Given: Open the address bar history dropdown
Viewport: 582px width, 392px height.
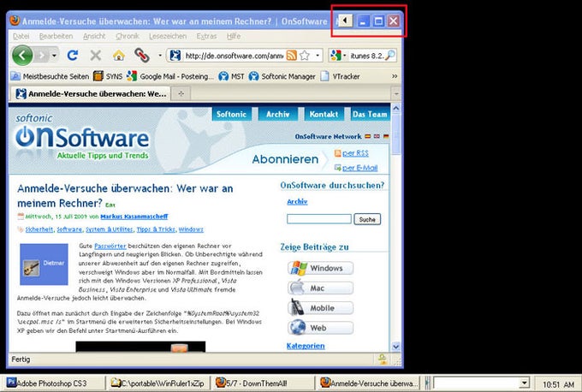Looking at the screenshot, I should pyautogui.click(x=318, y=56).
